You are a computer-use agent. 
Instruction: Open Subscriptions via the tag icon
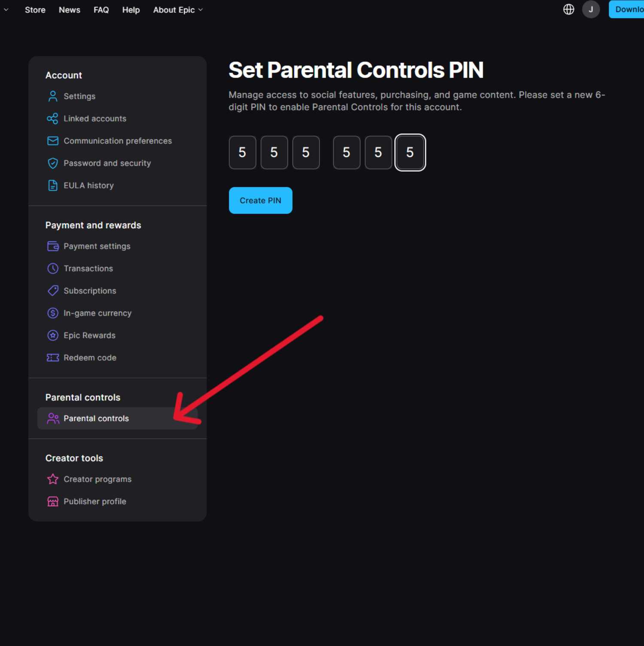(x=52, y=290)
